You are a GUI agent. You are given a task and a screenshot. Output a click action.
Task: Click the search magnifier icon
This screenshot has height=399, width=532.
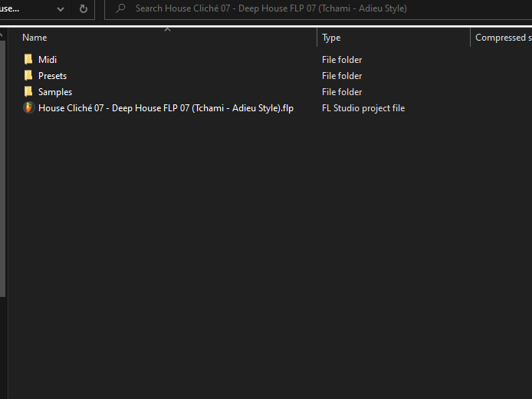click(x=120, y=8)
